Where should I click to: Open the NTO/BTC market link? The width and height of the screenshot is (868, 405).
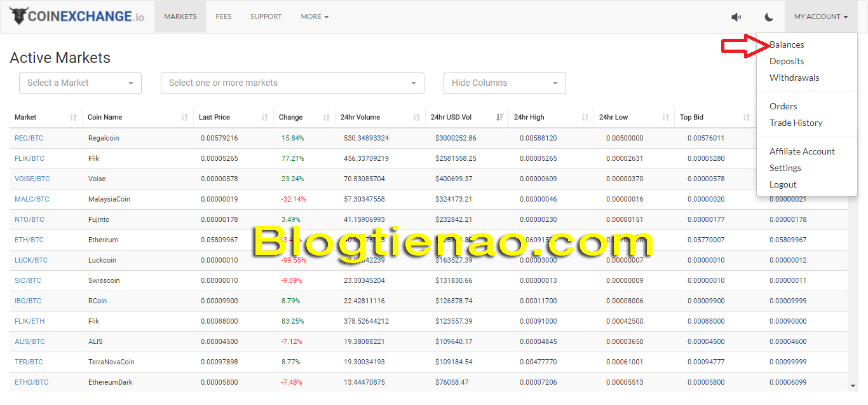tap(29, 219)
